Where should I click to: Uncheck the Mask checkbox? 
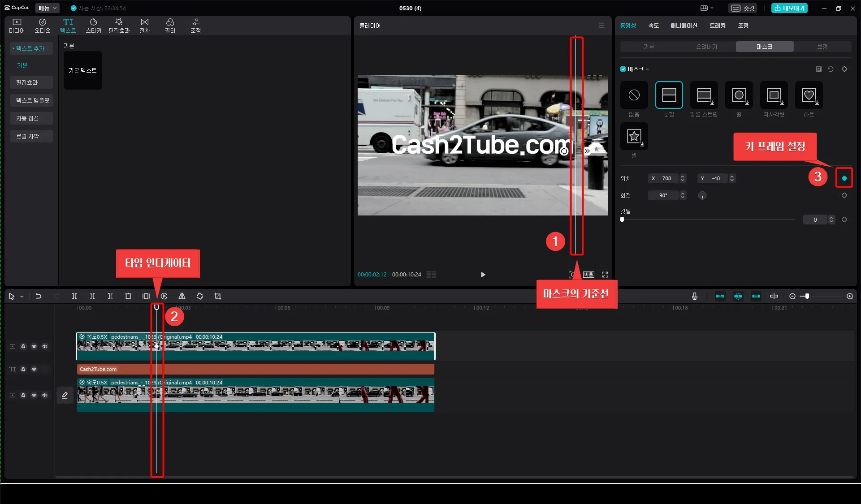click(623, 69)
